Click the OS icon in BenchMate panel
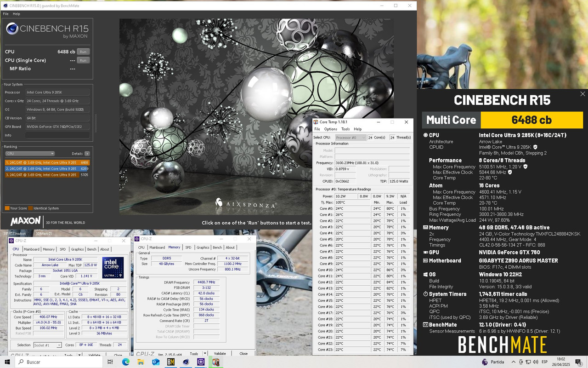This screenshot has height=368, width=588. pyautogui.click(x=425, y=274)
